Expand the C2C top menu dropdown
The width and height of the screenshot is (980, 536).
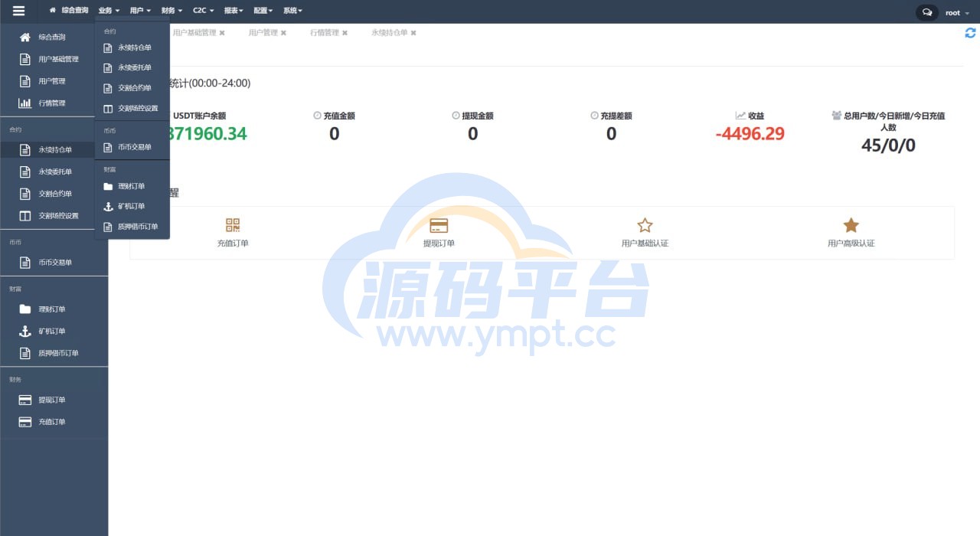point(203,11)
